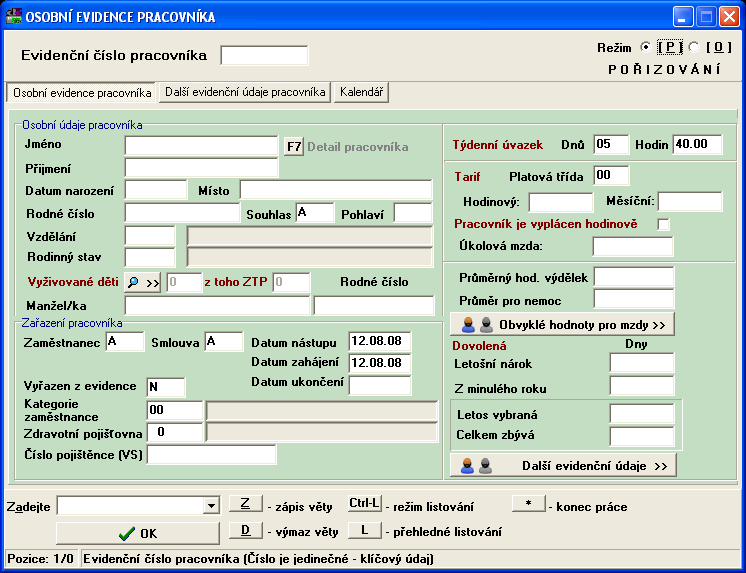Image resolution: width=746 pixels, height=573 pixels.
Task: Click the application icon in the title bar
Action: [x=13, y=17]
